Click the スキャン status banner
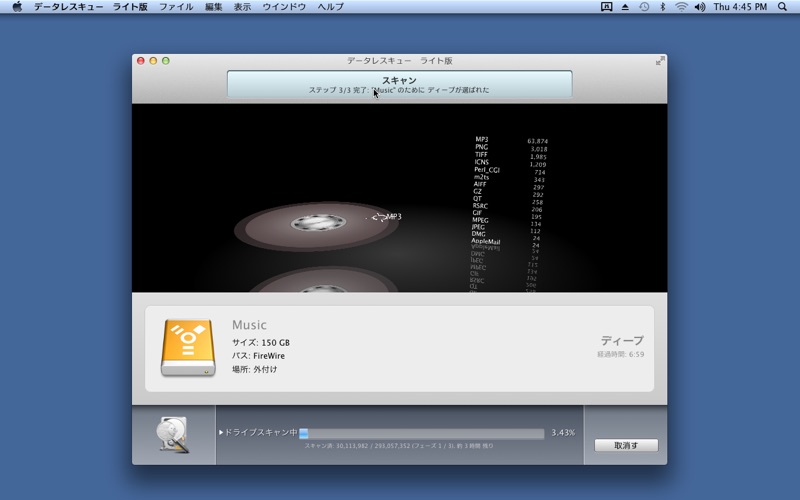The height and width of the screenshot is (500, 800). coord(399,84)
